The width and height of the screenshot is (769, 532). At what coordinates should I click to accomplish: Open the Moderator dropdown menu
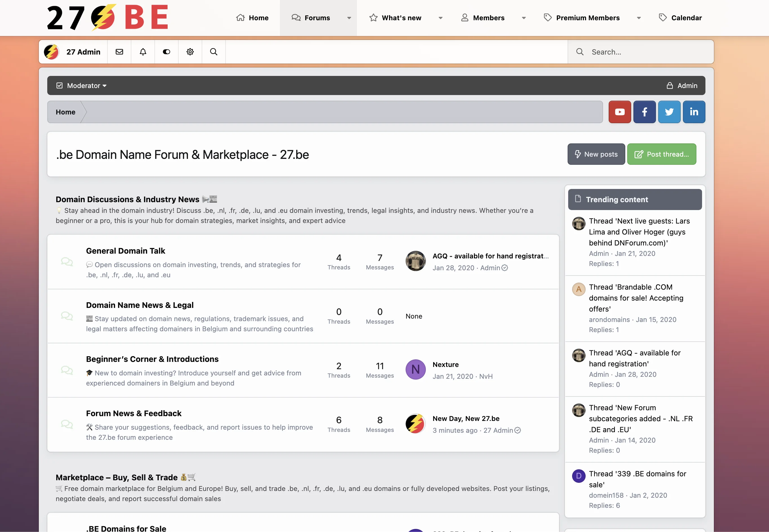pyautogui.click(x=81, y=86)
